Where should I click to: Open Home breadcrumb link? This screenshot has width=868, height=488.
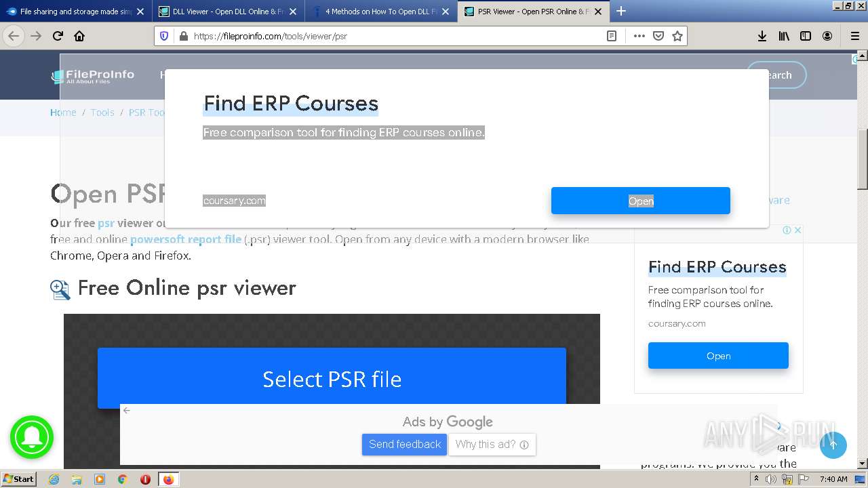tap(63, 113)
